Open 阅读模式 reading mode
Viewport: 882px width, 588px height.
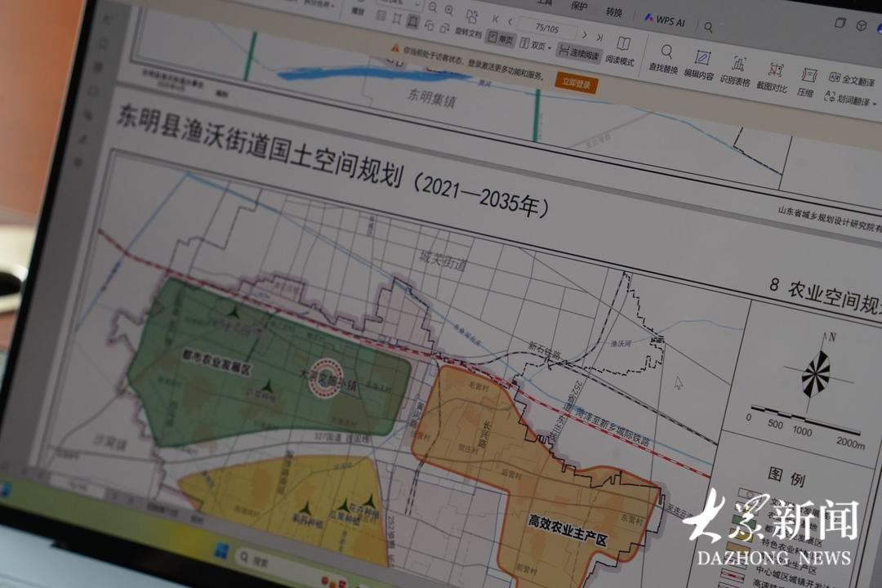(621, 51)
